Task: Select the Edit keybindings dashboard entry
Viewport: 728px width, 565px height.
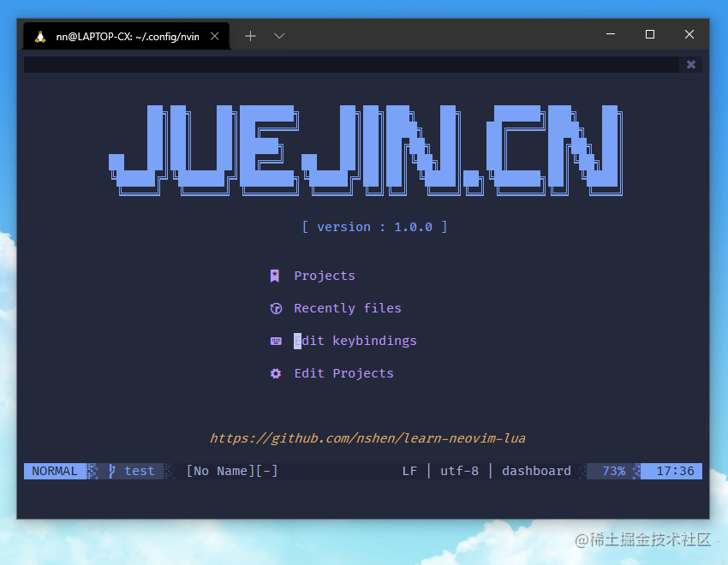Action: (x=355, y=341)
